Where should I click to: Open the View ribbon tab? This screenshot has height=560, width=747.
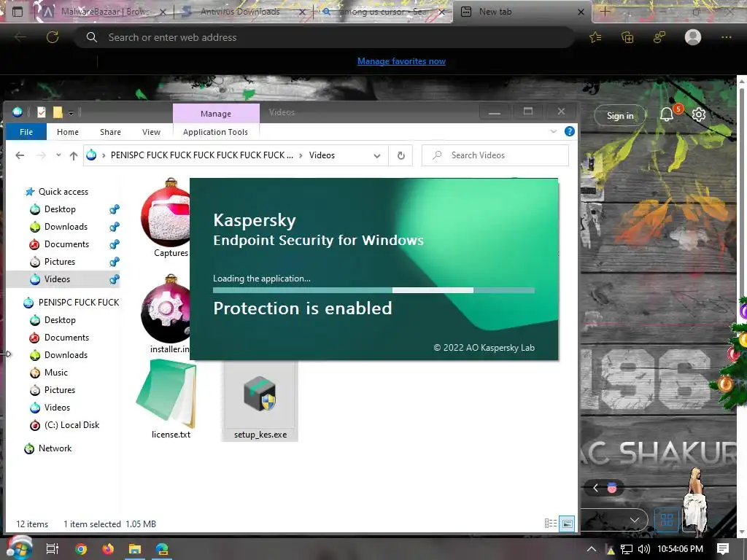click(151, 132)
